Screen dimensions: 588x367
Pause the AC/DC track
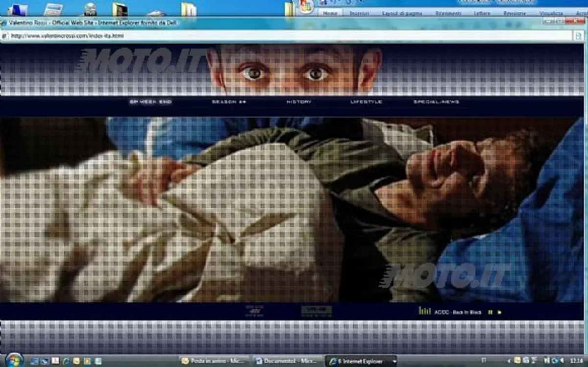click(x=490, y=312)
